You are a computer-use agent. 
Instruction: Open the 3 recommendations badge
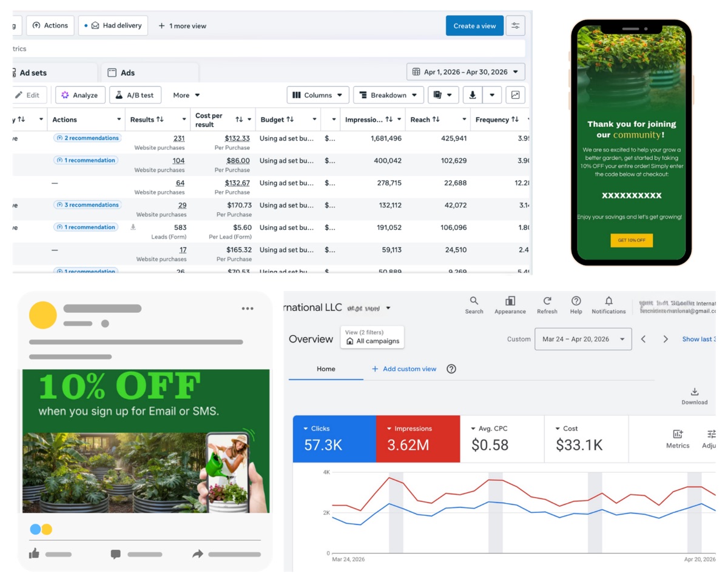[x=87, y=205]
